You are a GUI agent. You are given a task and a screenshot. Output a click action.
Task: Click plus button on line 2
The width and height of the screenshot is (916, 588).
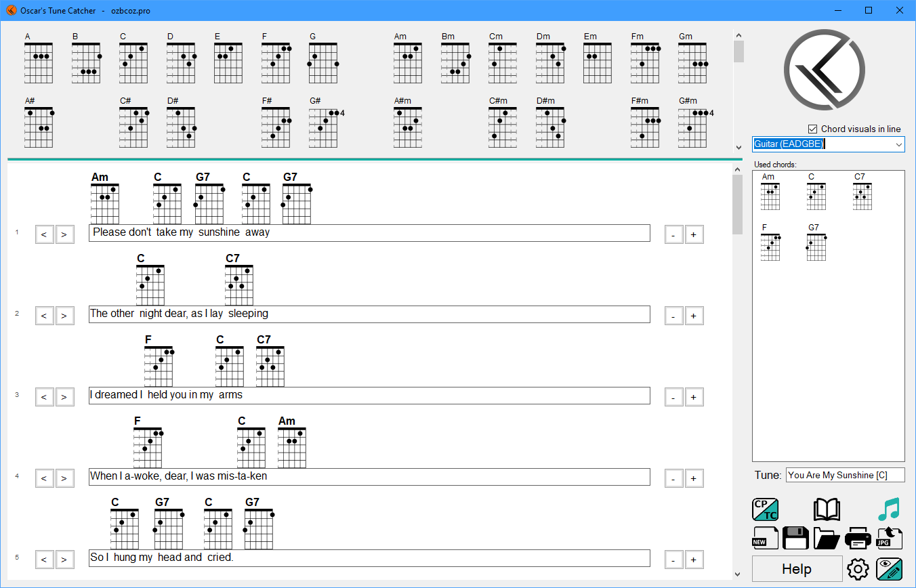click(694, 316)
